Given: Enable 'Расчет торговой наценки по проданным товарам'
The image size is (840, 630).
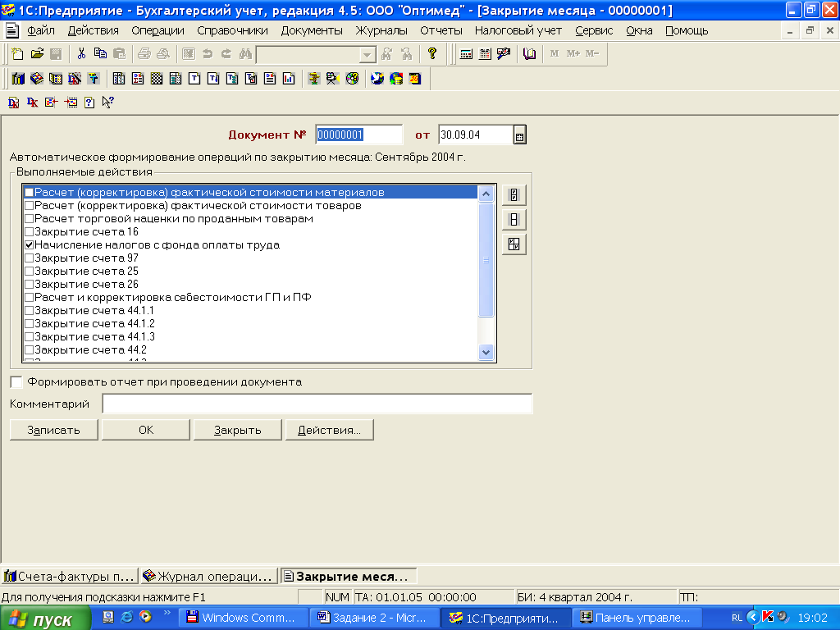Looking at the screenshot, I should pos(30,218).
